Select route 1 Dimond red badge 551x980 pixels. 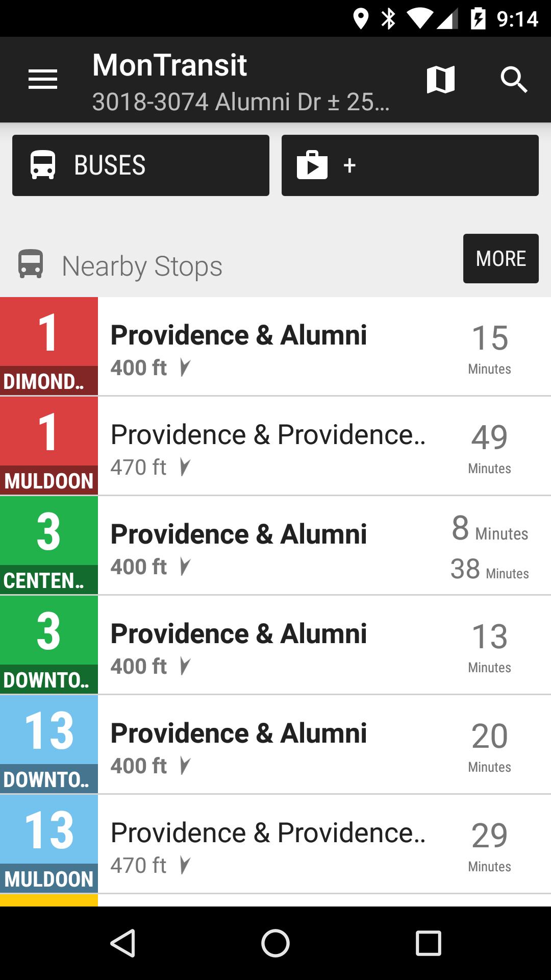49,346
